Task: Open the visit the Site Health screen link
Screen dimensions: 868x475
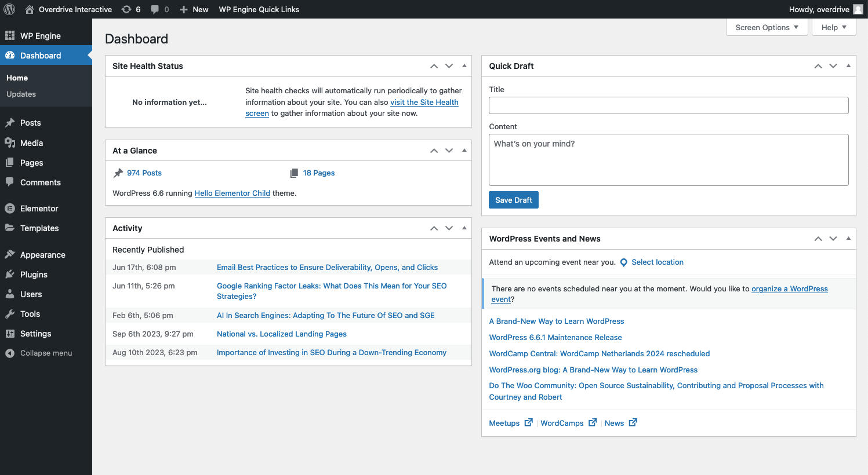Action: click(x=424, y=103)
